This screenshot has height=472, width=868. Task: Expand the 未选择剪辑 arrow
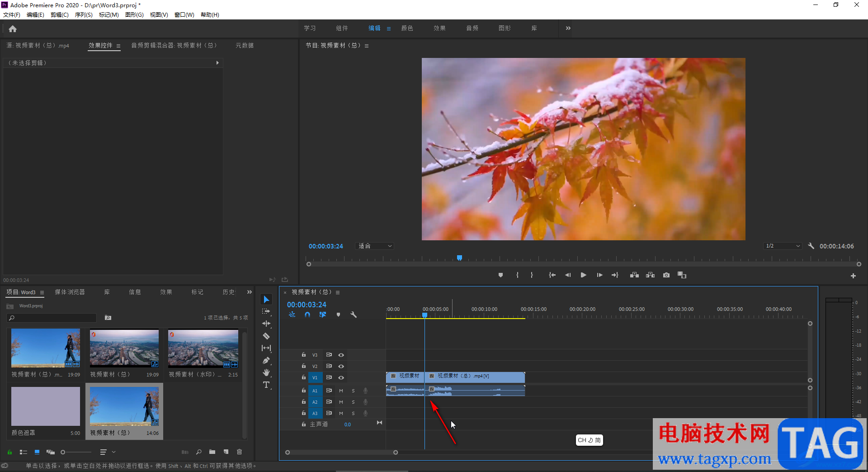[217, 63]
